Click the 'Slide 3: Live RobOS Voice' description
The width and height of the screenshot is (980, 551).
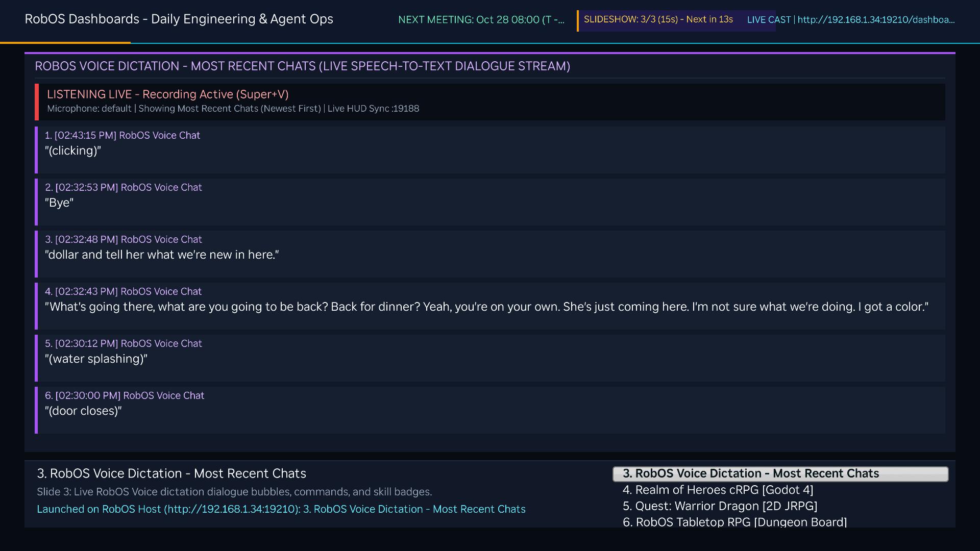(234, 492)
